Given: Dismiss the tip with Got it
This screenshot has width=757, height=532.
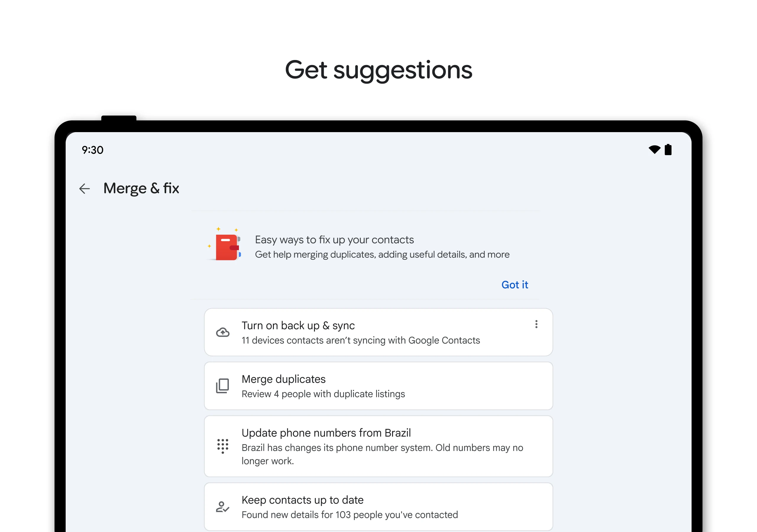Looking at the screenshot, I should coord(514,285).
